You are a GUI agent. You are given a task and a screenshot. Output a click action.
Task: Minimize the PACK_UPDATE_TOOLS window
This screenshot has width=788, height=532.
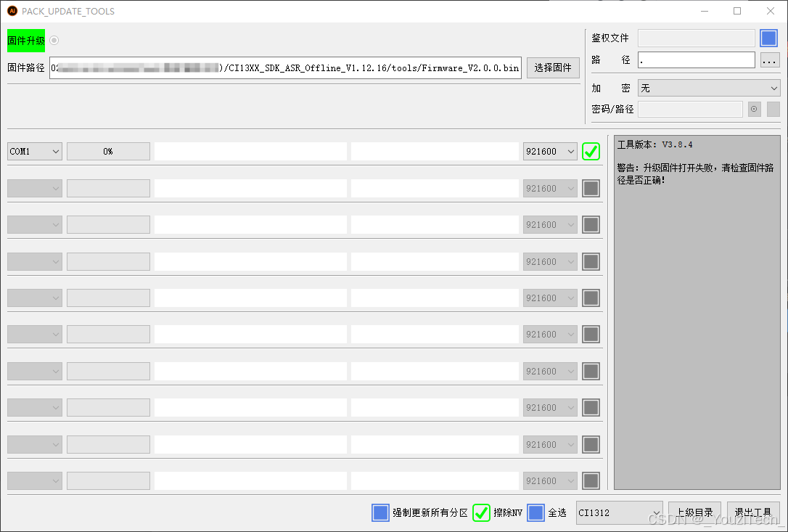coord(705,11)
